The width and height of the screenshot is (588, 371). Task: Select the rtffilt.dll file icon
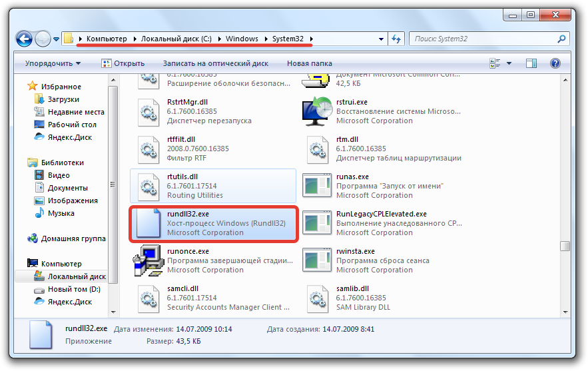(x=148, y=149)
